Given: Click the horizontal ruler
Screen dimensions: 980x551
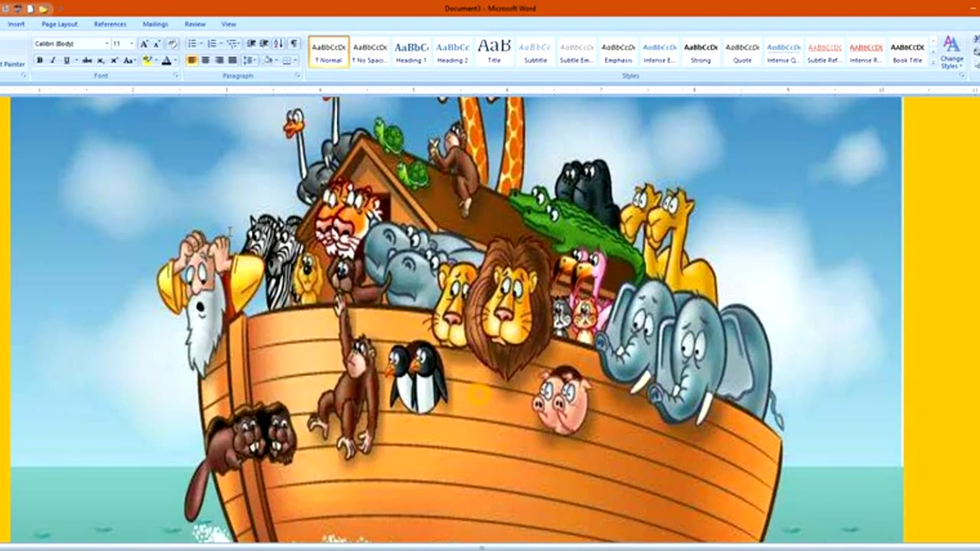Looking at the screenshot, I should pos(490,90).
